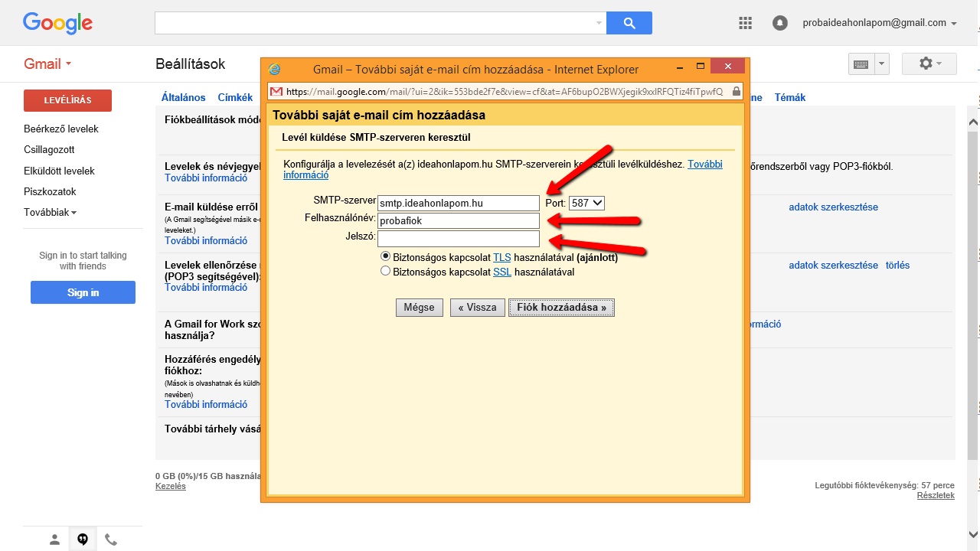Open Elküldött levelek folder

coord(59,171)
